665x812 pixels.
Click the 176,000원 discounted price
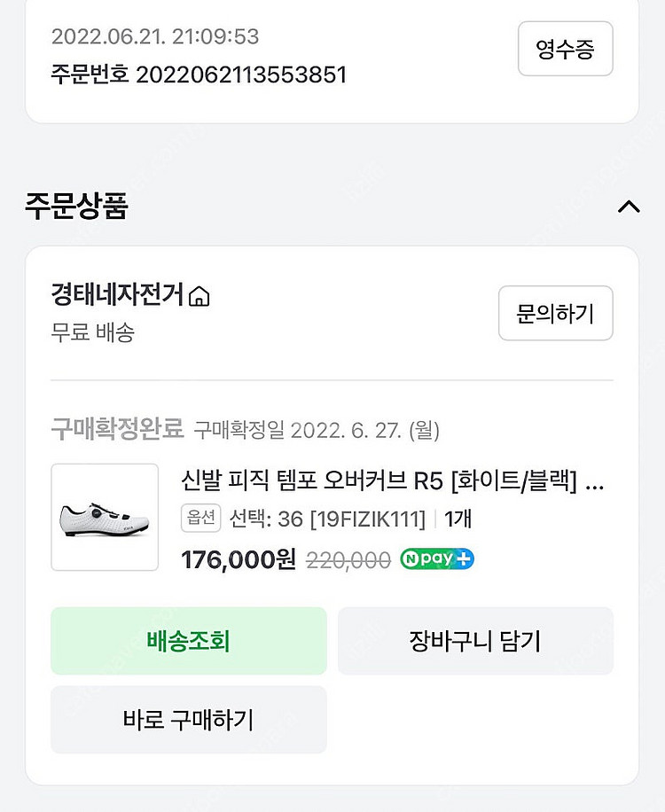click(x=238, y=560)
